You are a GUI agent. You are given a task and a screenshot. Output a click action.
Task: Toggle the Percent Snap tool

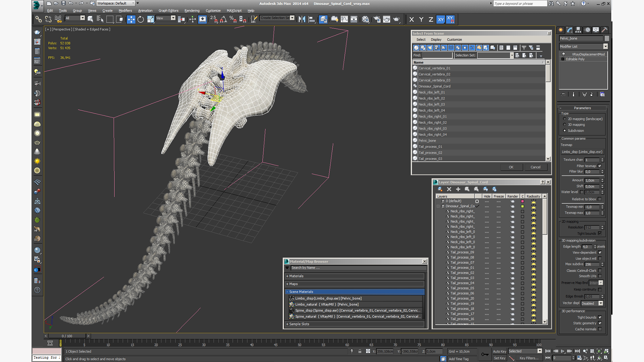point(233,19)
